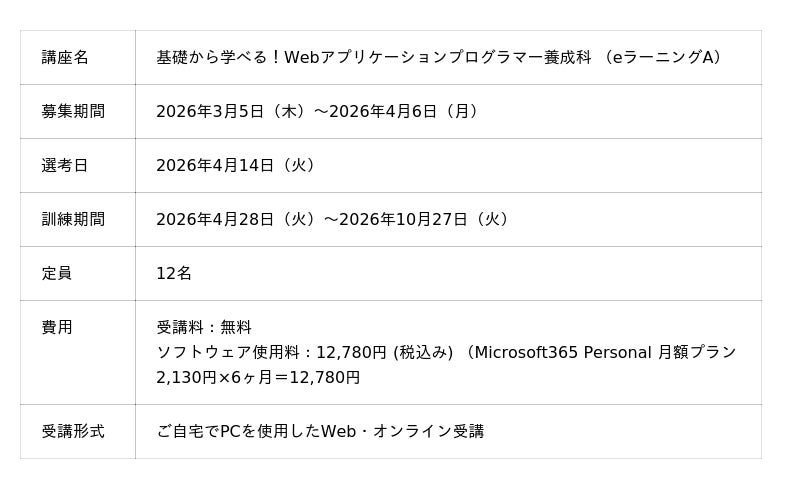Viewport: 800px width, 489px height.
Task: Click the 受講形式 row label
Action: [73, 432]
